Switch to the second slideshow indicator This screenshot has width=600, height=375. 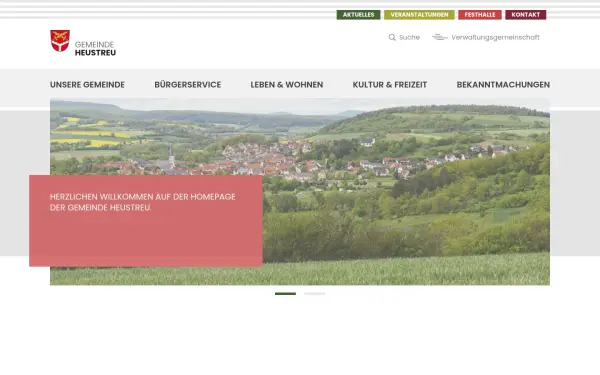coord(315,294)
